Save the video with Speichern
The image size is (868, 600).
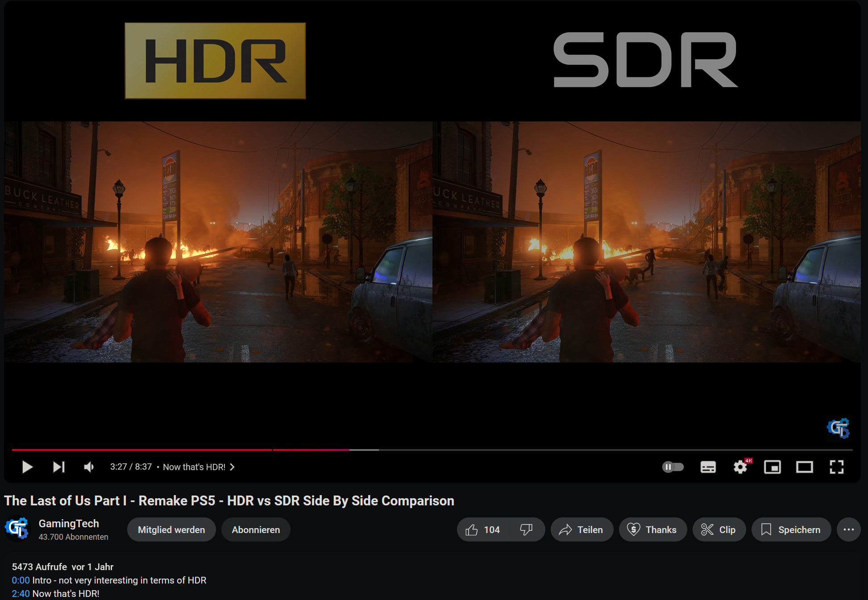pyautogui.click(x=791, y=529)
